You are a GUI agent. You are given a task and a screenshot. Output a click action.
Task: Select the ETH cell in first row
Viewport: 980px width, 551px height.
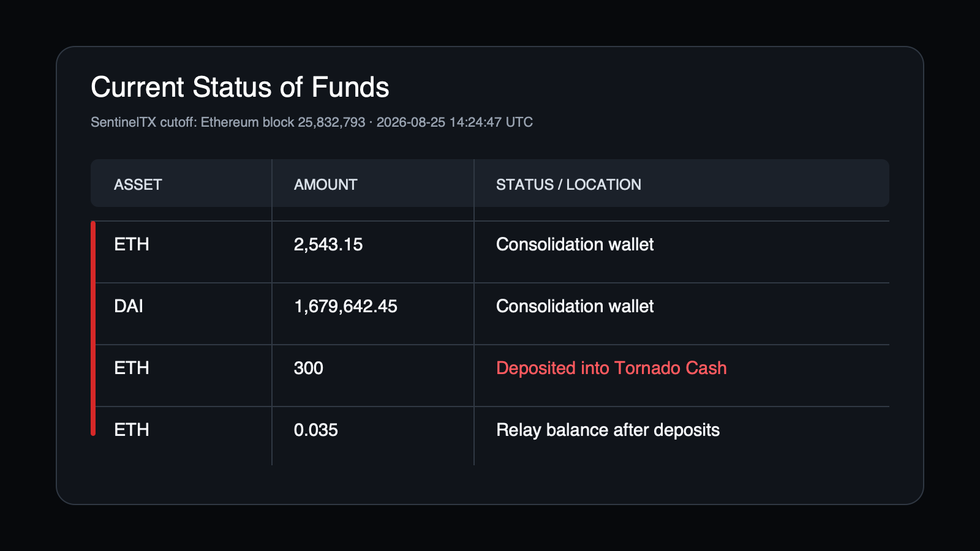[132, 244]
